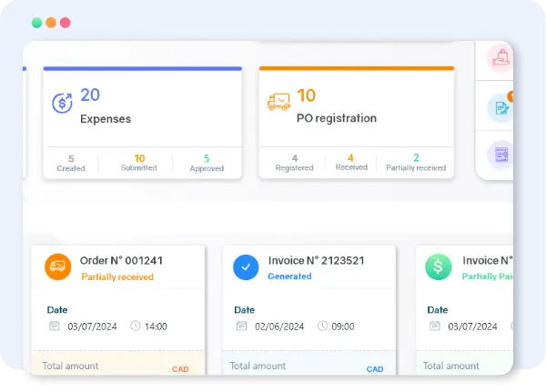Image resolution: width=546 pixels, height=392 pixels.
Task: Click the orange truck icon on Order 001241
Action: 58,266
